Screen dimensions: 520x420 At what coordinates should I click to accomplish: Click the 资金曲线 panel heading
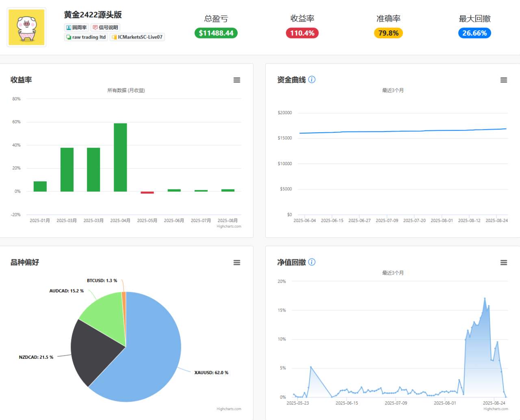(x=291, y=80)
